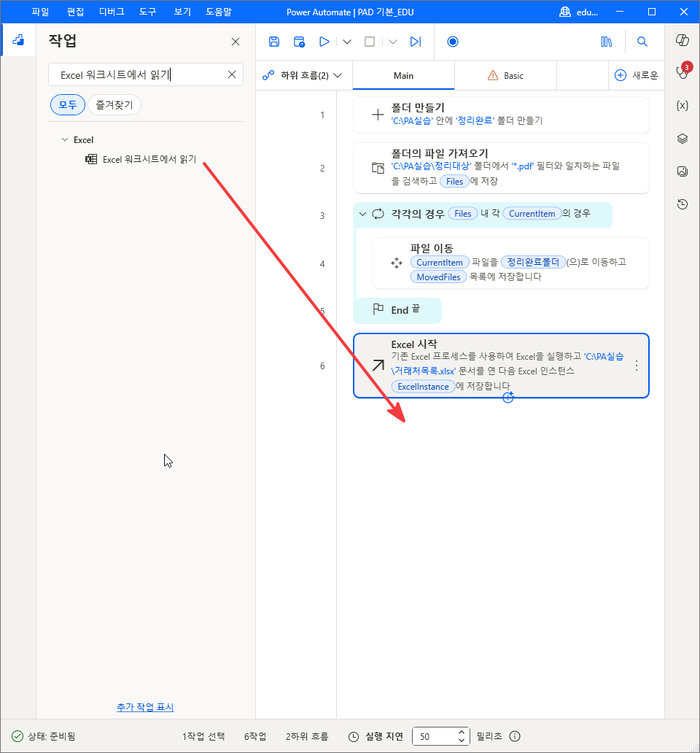Collapse the 각각의 경우 loop
The width and height of the screenshot is (700, 753).
point(362,215)
